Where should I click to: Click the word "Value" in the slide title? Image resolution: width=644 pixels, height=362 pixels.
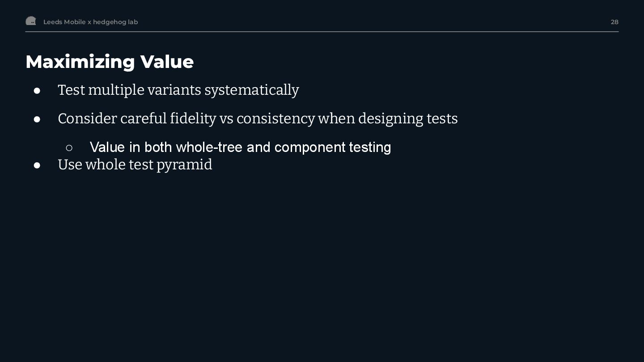(167, 62)
